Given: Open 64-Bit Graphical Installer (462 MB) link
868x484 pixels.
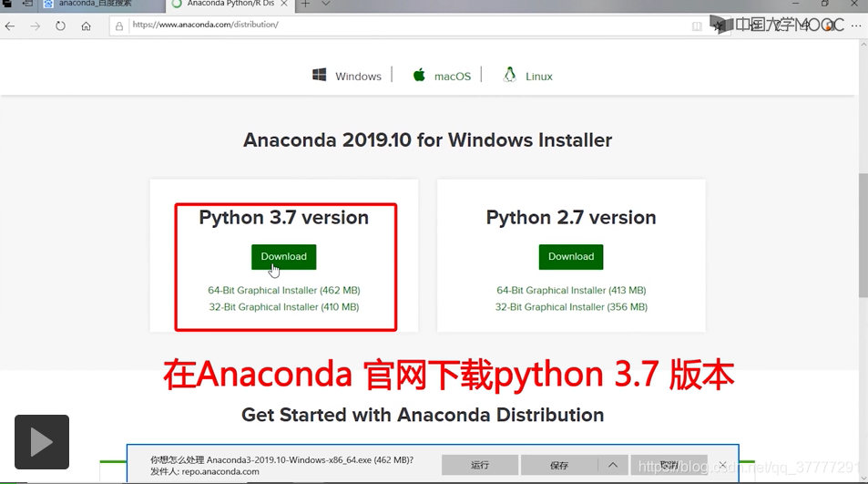Looking at the screenshot, I should click(x=284, y=290).
